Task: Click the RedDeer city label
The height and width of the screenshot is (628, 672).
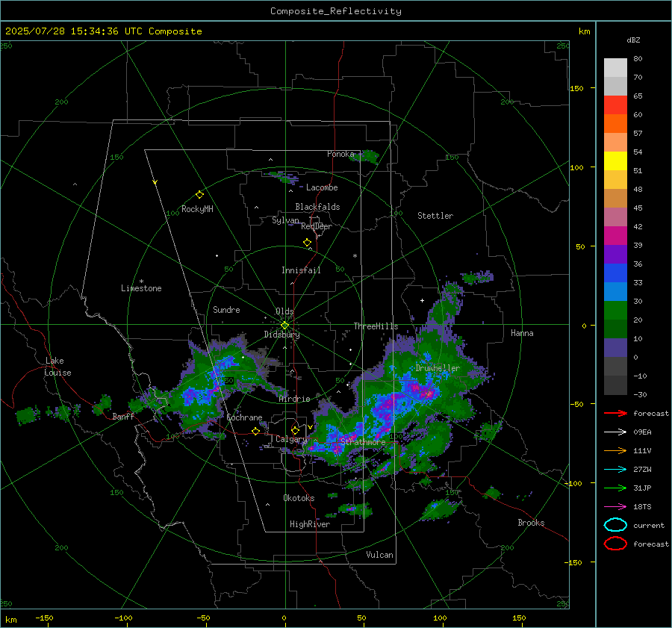Action: 317,226
